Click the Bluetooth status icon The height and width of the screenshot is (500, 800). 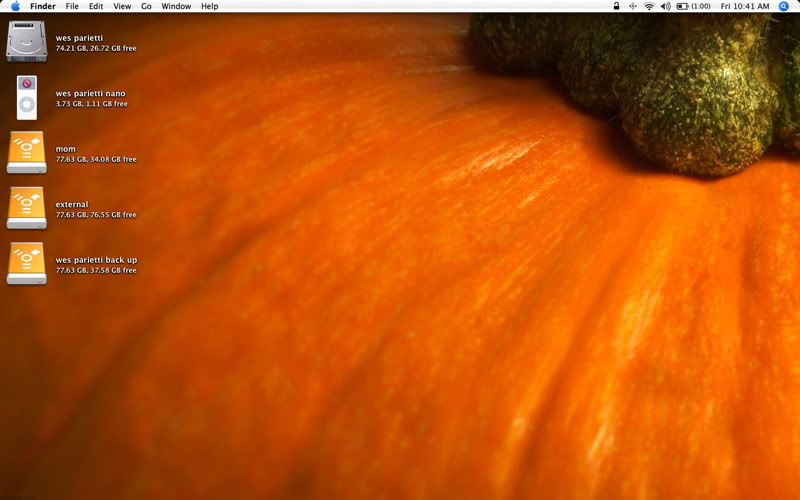(633, 6)
